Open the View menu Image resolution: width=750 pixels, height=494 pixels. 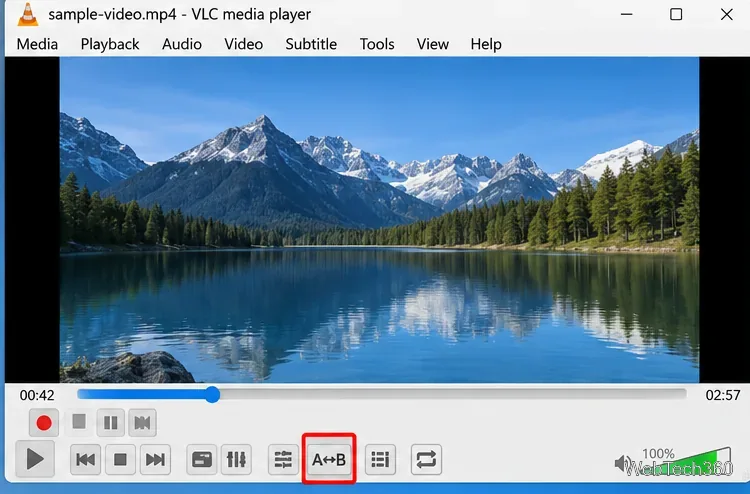click(432, 44)
